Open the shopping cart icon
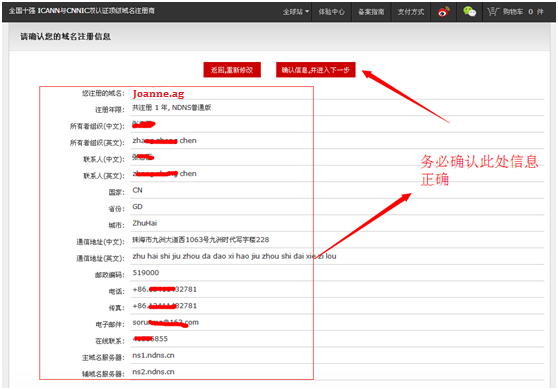The width and height of the screenshot is (558, 390). coord(493,12)
